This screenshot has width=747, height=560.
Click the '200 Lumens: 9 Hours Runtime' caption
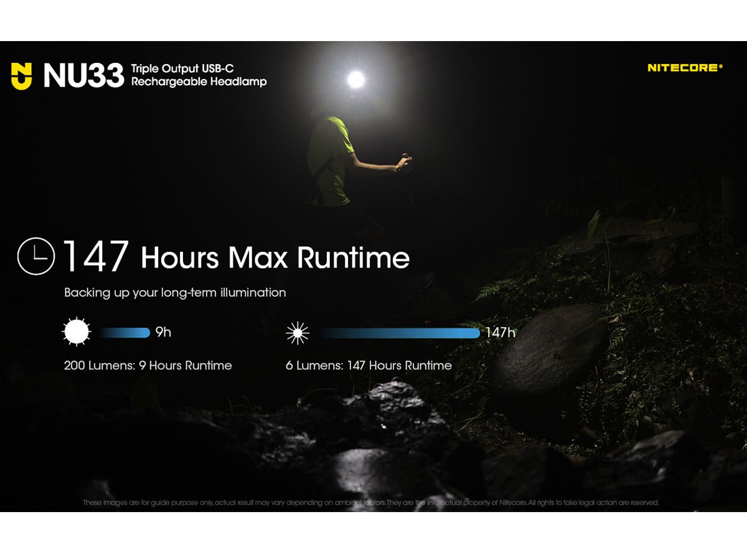click(x=148, y=365)
